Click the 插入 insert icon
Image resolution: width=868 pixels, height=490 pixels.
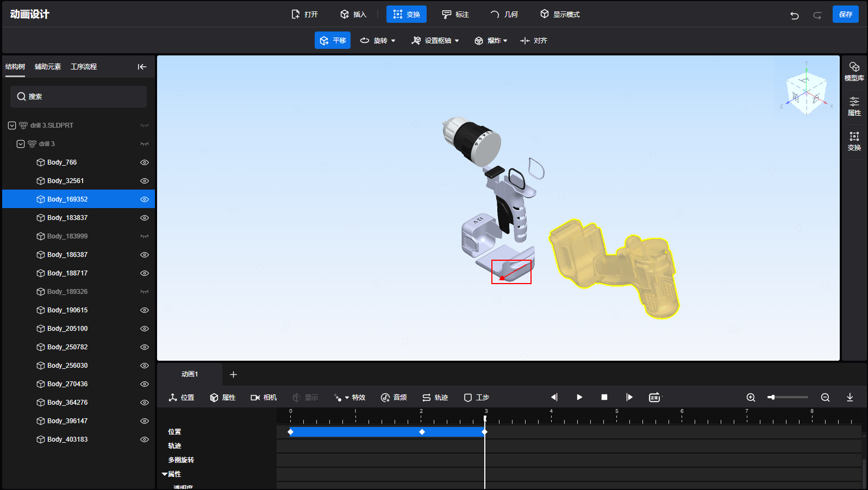[x=345, y=14]
